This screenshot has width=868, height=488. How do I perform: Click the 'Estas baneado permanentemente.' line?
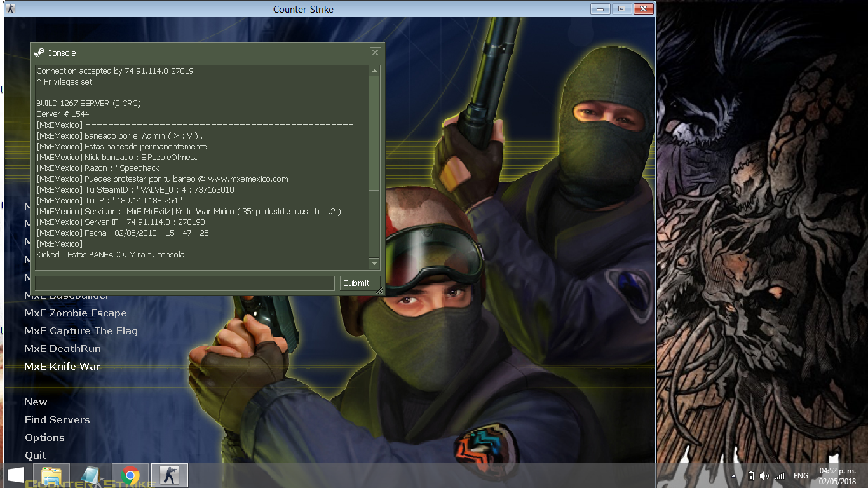click(123, 147)
